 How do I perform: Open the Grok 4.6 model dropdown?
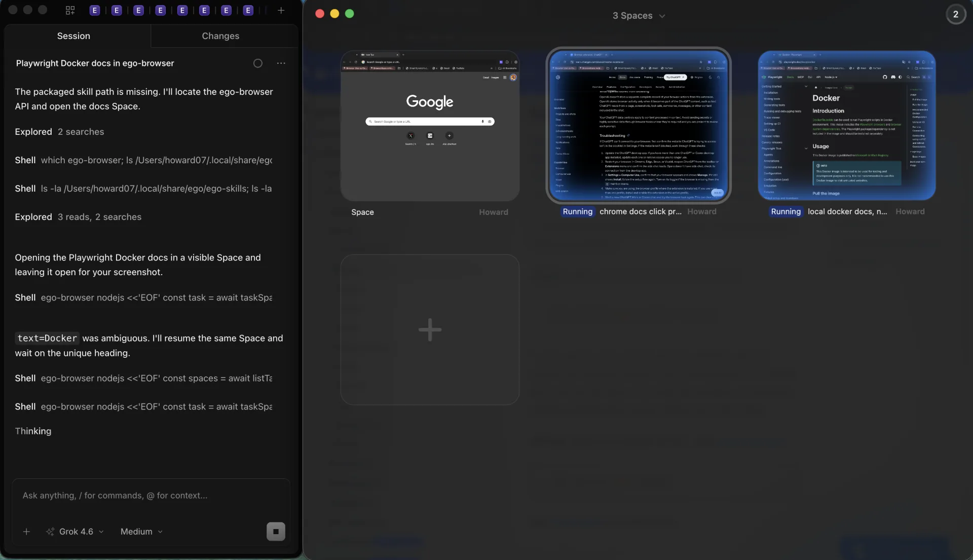75,532
